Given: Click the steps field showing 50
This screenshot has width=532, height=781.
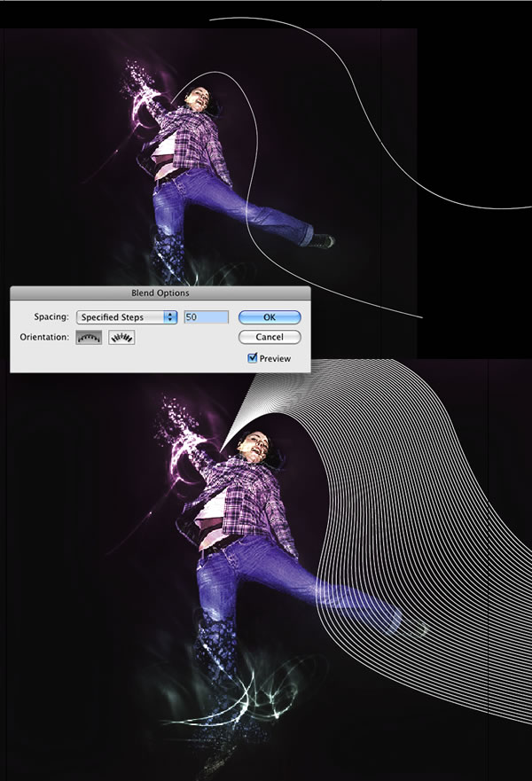Looking at the screenshot, I should pos(207,316).
